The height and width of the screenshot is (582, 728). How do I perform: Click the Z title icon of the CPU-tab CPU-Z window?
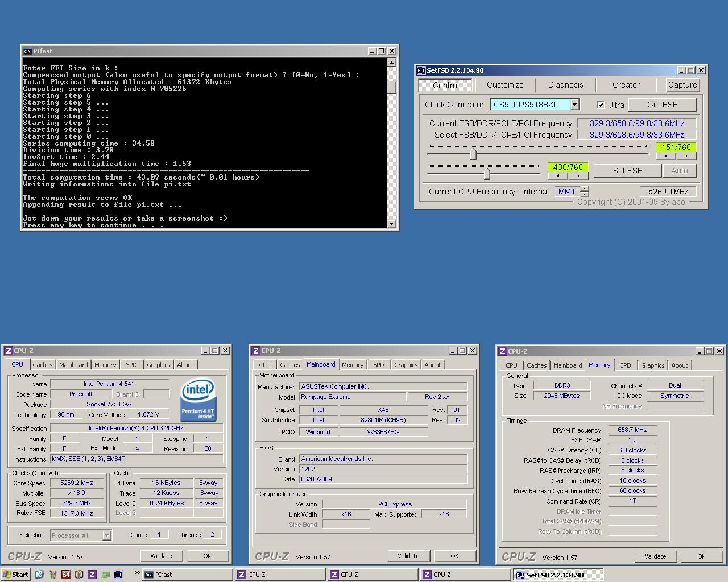click(9, 351)
